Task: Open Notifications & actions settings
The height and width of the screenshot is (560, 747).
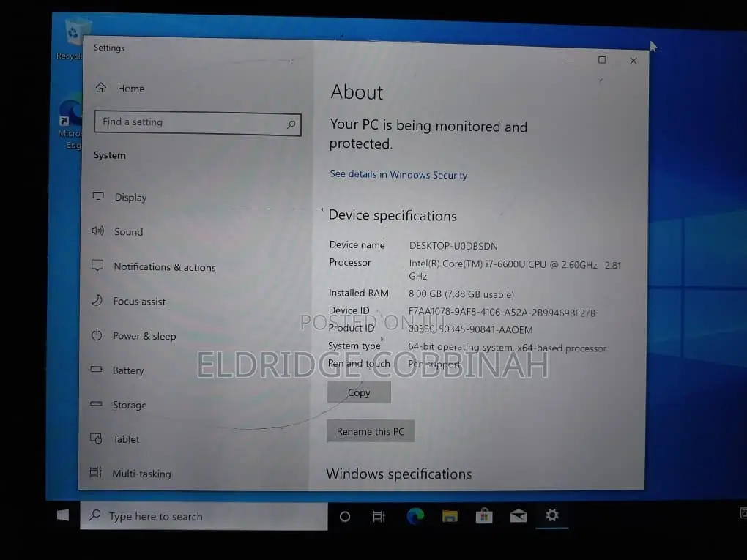Action: [x=154, y=266]
